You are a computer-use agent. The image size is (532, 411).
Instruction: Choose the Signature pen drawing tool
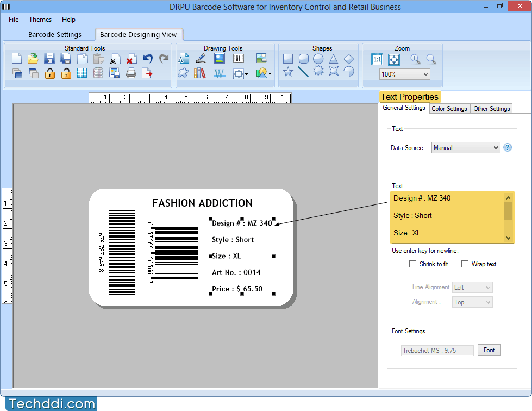click(x=201, y=58)
